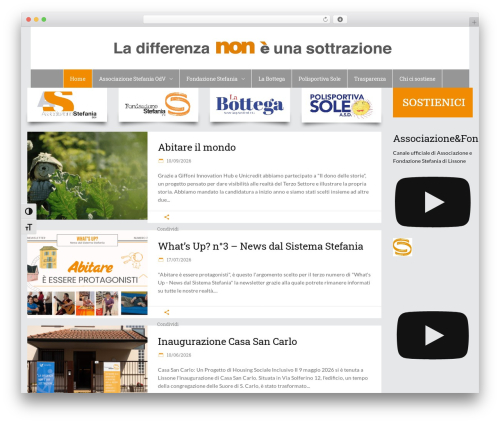Screen dimensions: 500x423
Task: Open Polisportiva Sole menu item
Action: [x=319, y=79]
